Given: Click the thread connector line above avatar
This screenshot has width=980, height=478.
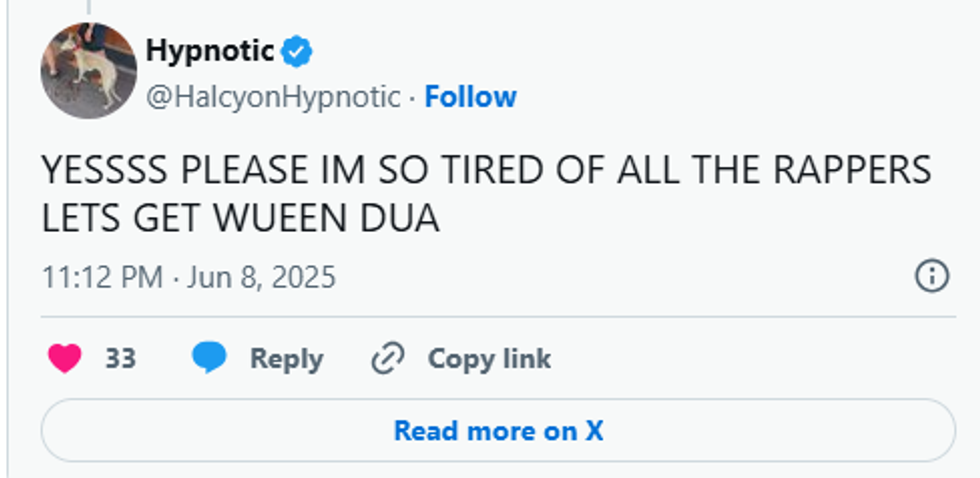Looking at the screenshot, I should pos(88,8).
